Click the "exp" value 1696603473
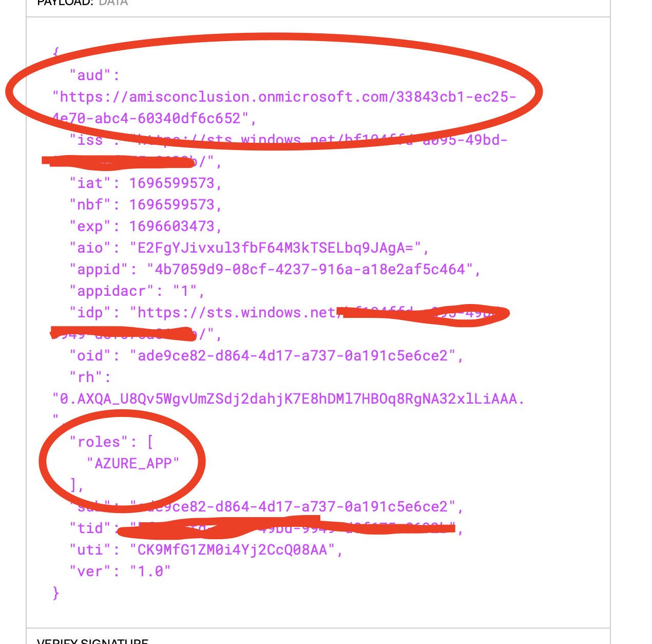This screenshot has height=644, width=652. click(x=171, y=226)
